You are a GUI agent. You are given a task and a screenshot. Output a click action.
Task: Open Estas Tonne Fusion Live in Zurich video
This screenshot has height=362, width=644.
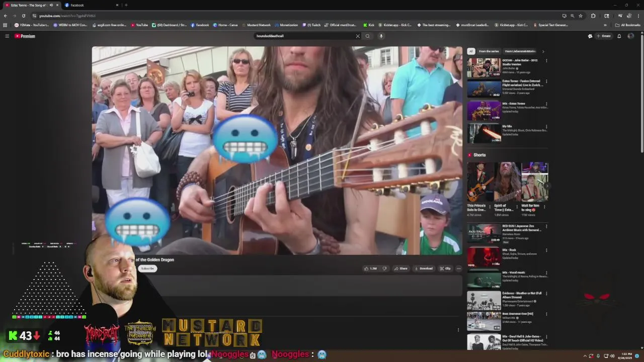coord(484,88)
